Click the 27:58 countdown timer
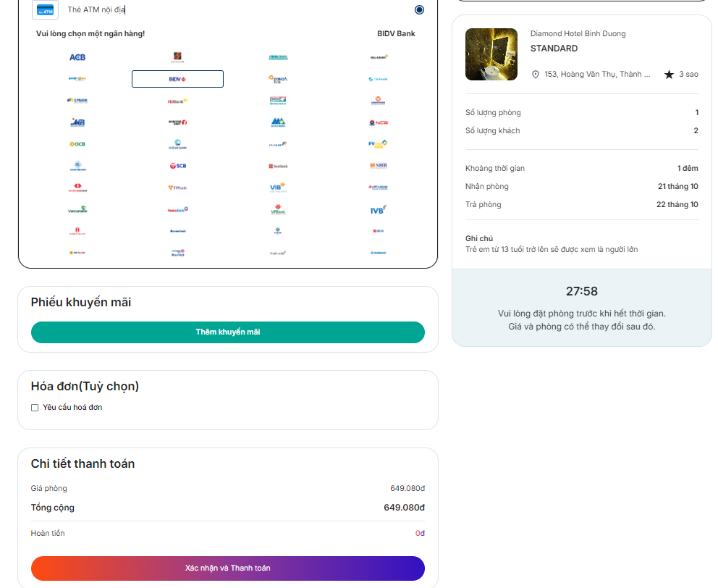718x588 pixels. point(582,291)
